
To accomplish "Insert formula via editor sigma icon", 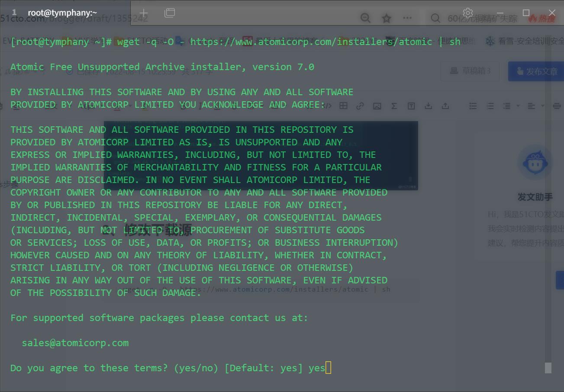I will coord(394,106).
